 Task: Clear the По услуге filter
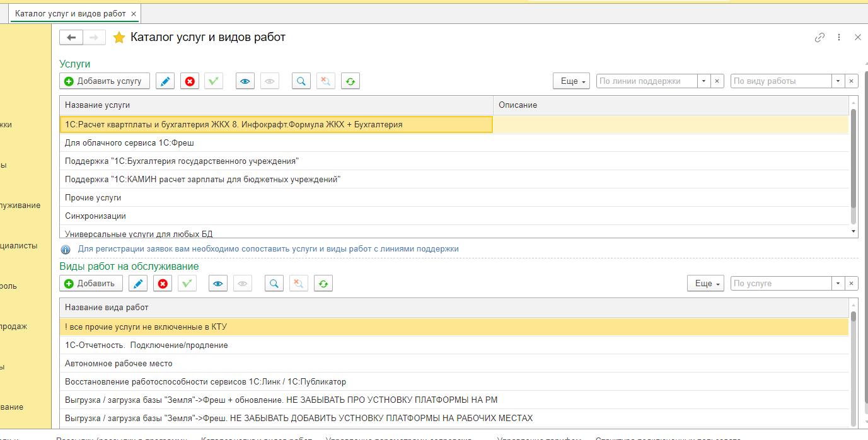(x=851, y=284)
